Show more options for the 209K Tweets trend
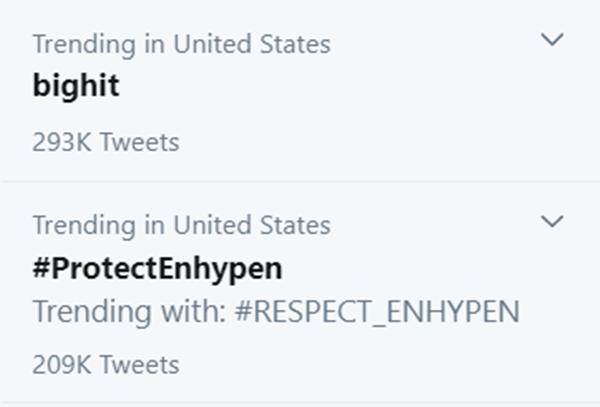Screen dimensions: 600x407 (x=552, y=221)
